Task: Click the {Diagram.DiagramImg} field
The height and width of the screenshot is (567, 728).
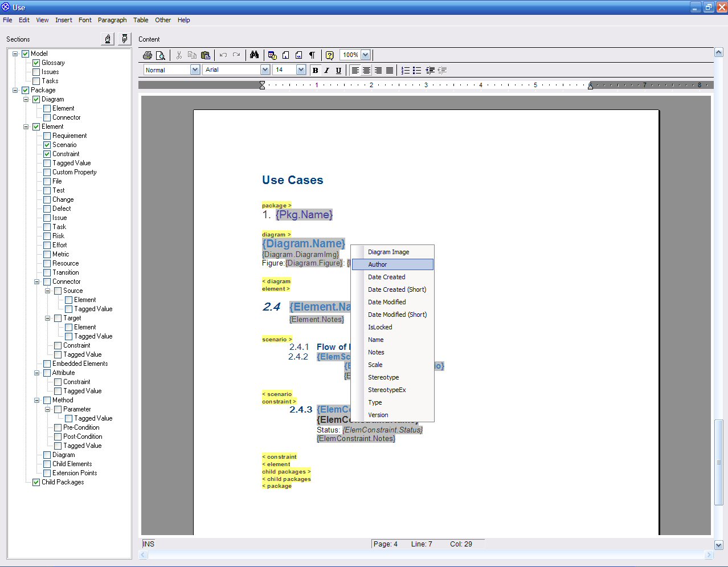Action: point(300,254)
